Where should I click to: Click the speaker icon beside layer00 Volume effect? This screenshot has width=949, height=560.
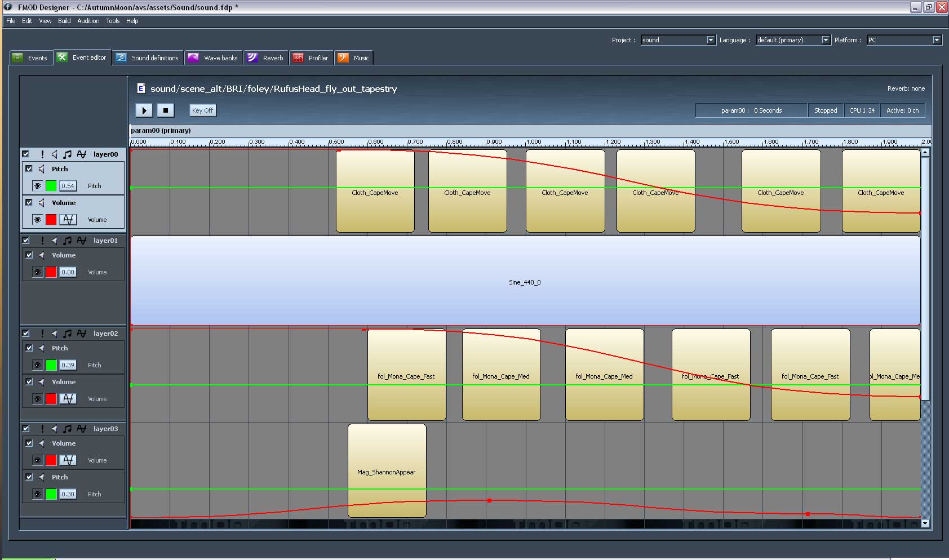41,203
